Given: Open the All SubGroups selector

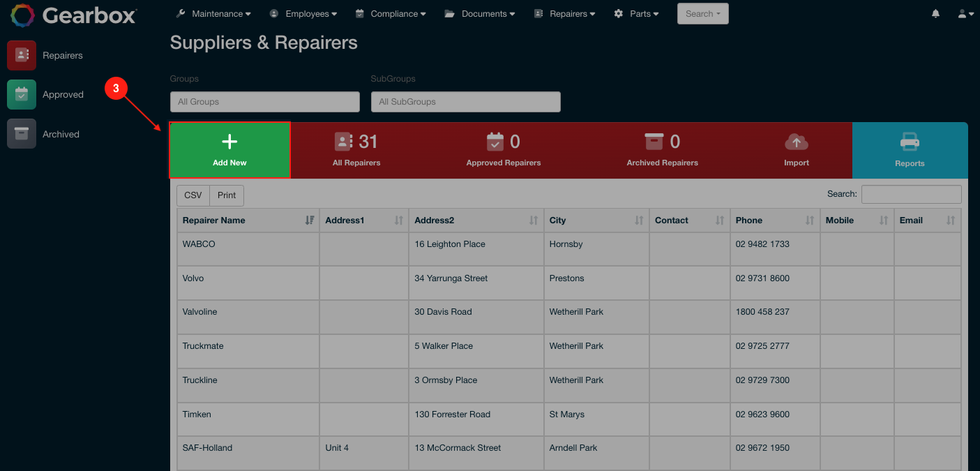Looking at the screenshot, I should tap(466, 102).
